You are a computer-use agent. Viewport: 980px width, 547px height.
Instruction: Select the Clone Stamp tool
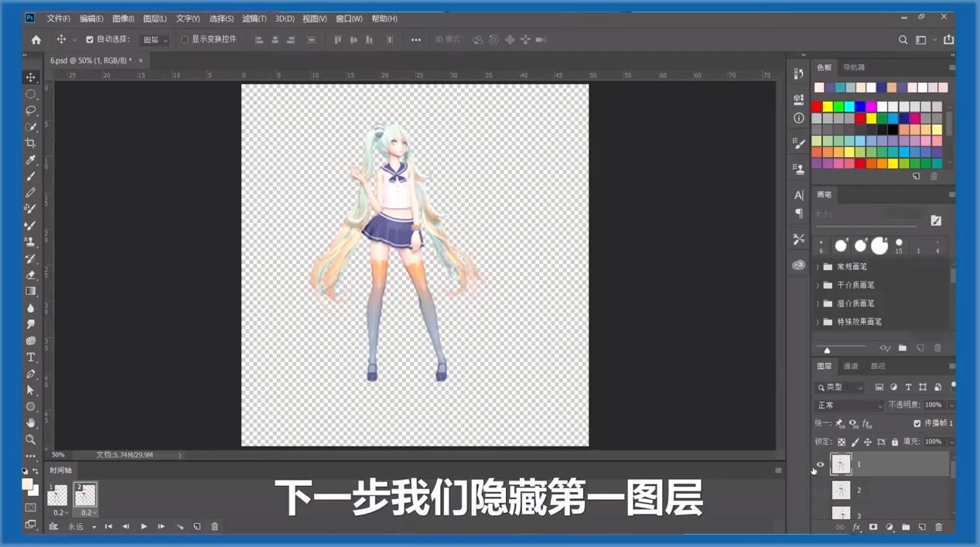coord(31,242)
